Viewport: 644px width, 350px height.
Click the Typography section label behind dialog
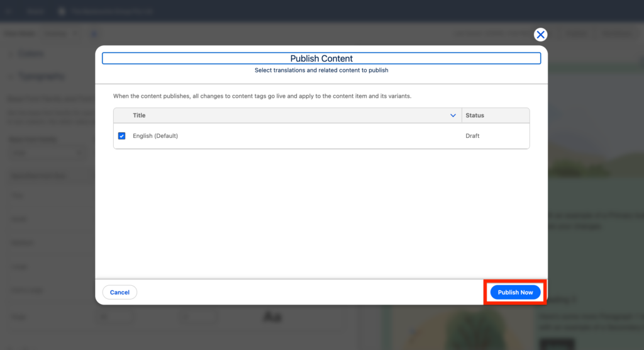tap(41, 77)
